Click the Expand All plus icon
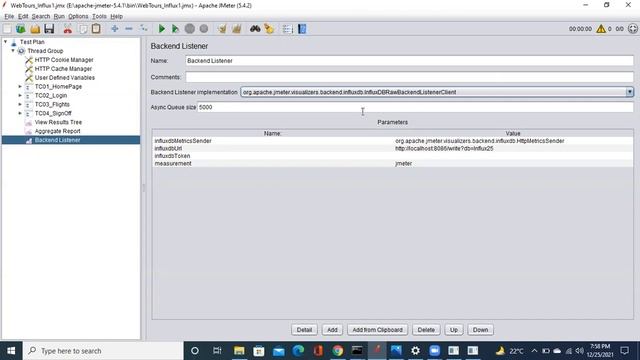The image size is (640, 360). click(x=115, y=29)
